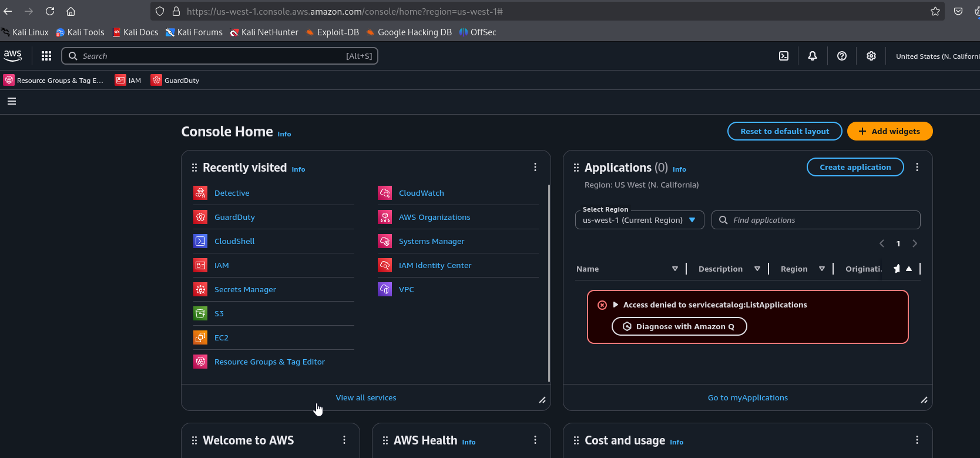The height and width of the screenshot is (458, 980).
Task: Open the Detective service link
Action: pyautogui.click(x=231, y=193)
